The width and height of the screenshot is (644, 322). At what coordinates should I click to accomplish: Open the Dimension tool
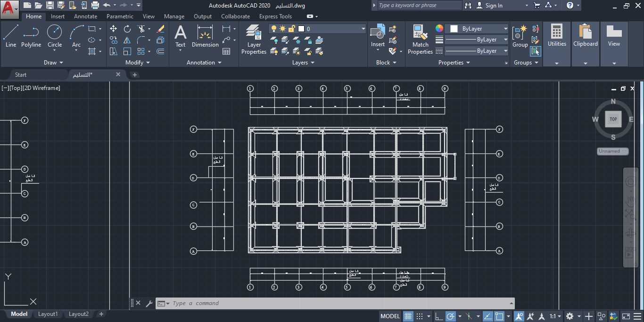coord(205,38)
